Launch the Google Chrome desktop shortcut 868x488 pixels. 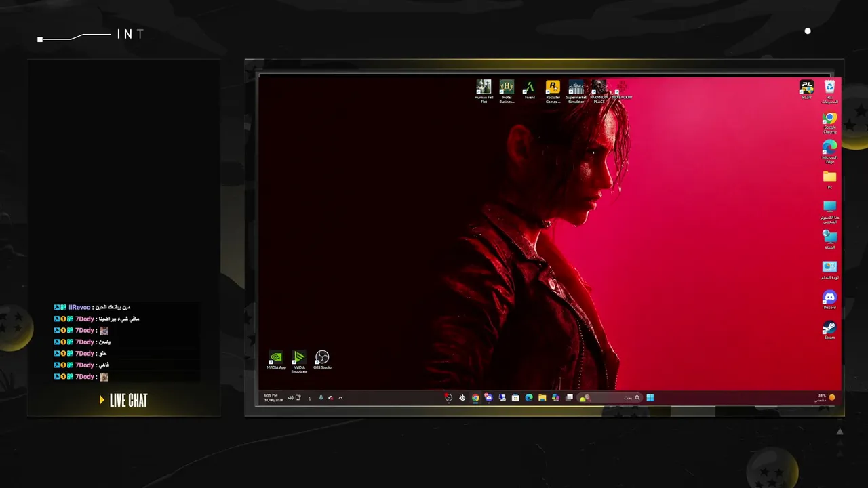(830, 123)
